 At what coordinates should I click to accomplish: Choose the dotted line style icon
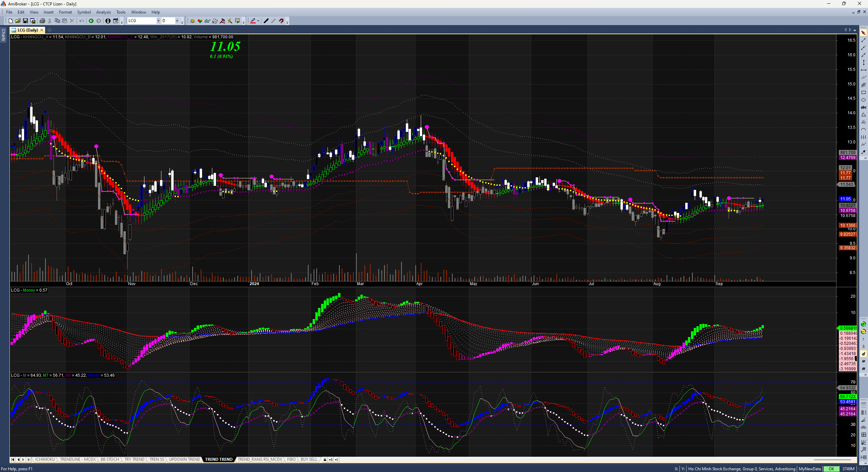[x=274, y=21]
